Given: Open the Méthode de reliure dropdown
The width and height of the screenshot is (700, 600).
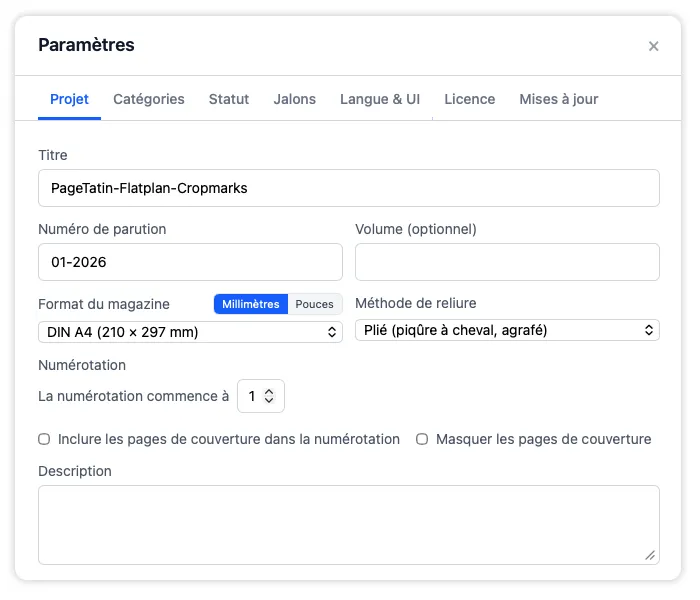Looking at the screenshot, I should coord(507,330).
